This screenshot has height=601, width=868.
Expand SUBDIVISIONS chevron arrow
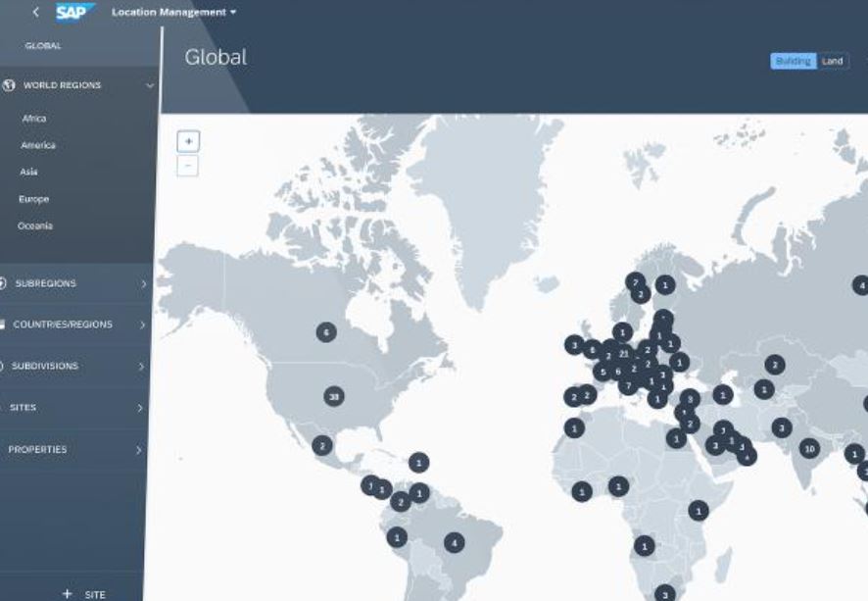tap(142, 366)
